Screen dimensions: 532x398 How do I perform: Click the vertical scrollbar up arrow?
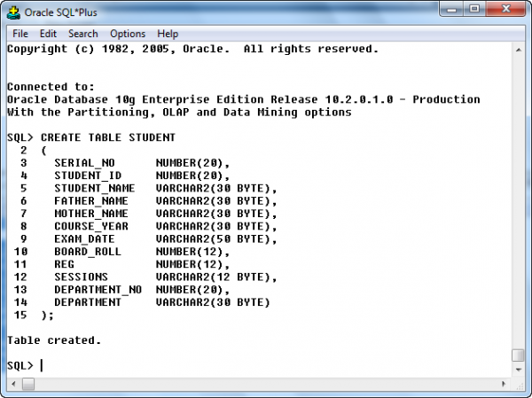coord(519,51)
